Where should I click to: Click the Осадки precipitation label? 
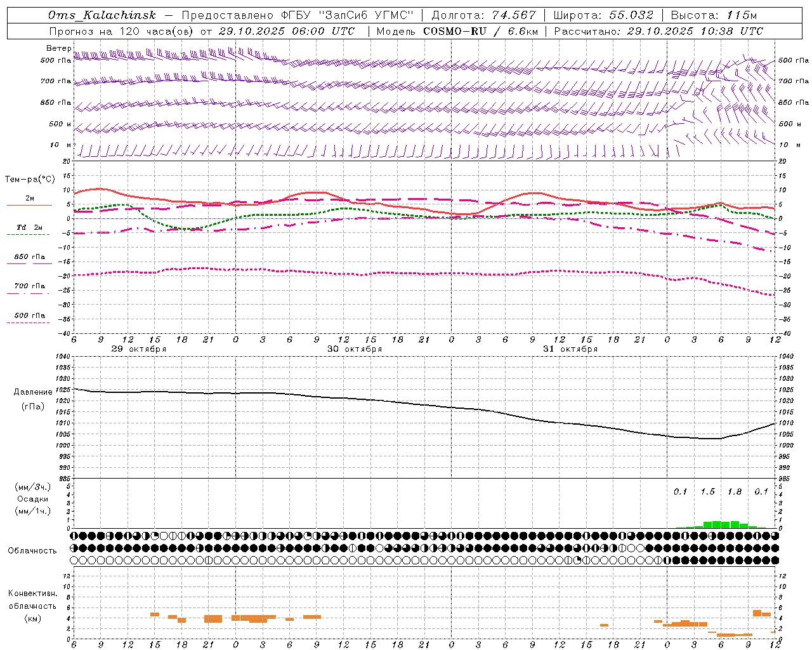32,499
